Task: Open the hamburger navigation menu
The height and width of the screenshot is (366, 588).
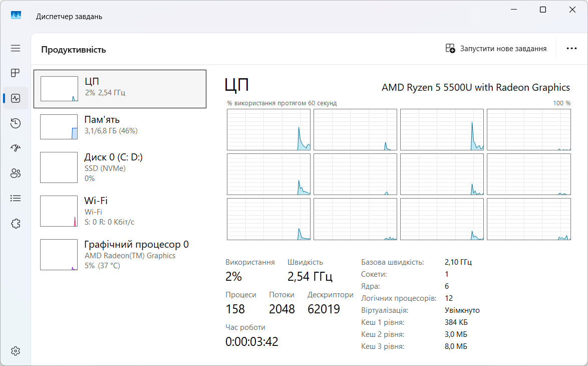Action: [16, 48]
